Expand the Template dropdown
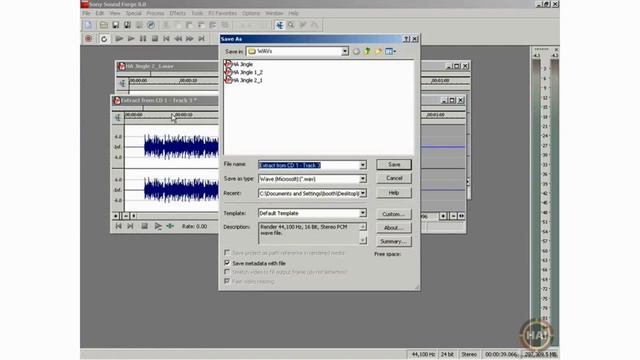This screenshot has width=640, height=360. click(363, 213)
